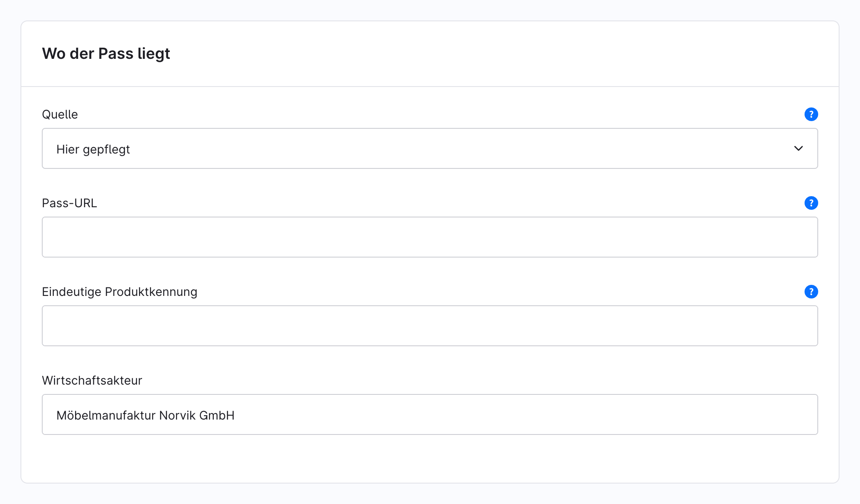This screenshot has width=860, height=504.
Task: Click the blue question mark above Pass-URL input
Action: point(811,203)
